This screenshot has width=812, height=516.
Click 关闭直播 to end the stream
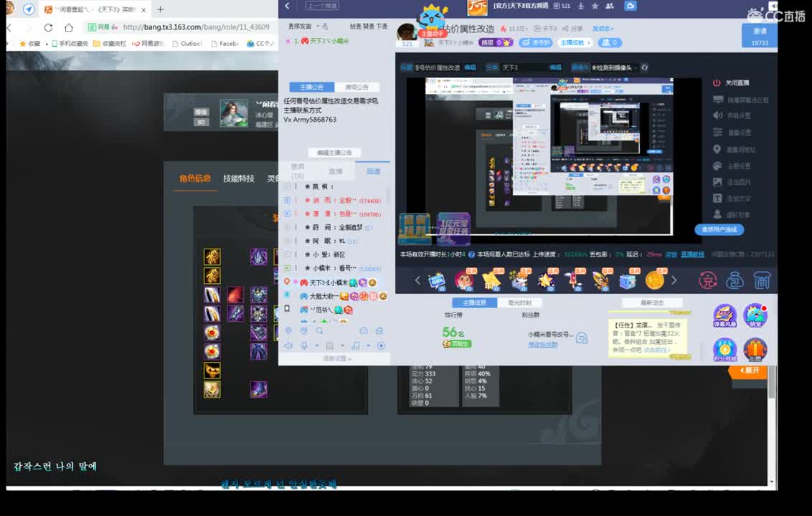[x=731, y=83]
